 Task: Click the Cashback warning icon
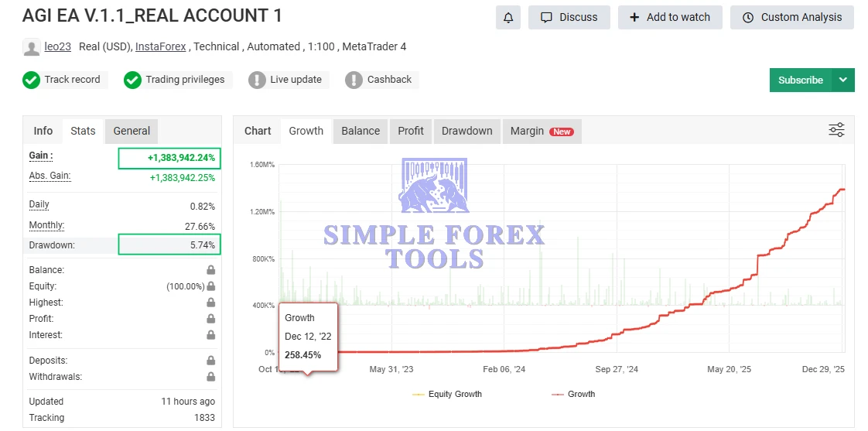click(354, 80)
